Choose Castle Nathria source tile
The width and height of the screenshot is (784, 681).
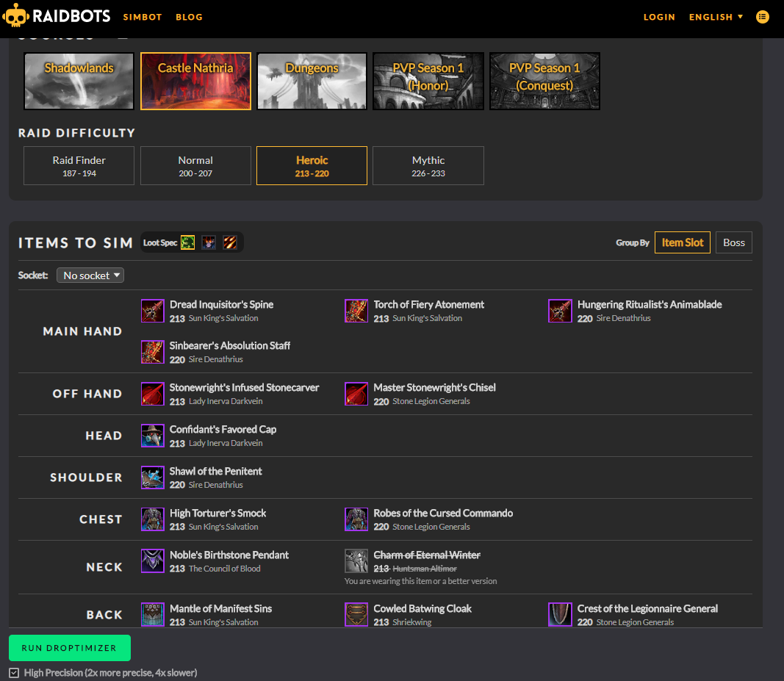coord(195,81)
